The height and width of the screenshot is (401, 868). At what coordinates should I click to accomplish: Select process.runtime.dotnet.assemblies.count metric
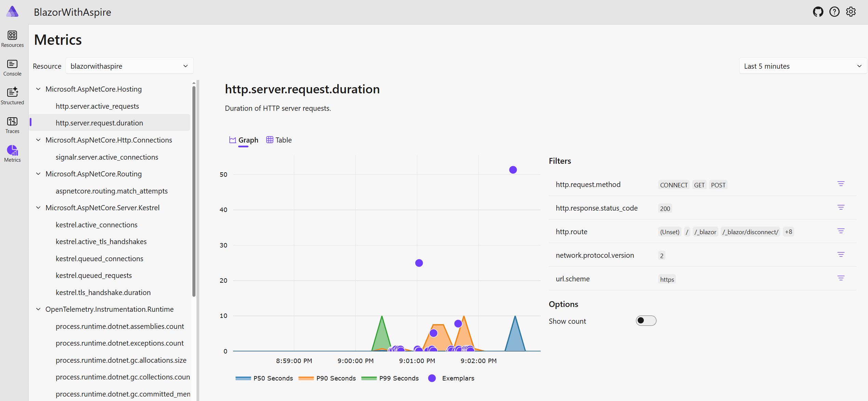tap(120, 326)
